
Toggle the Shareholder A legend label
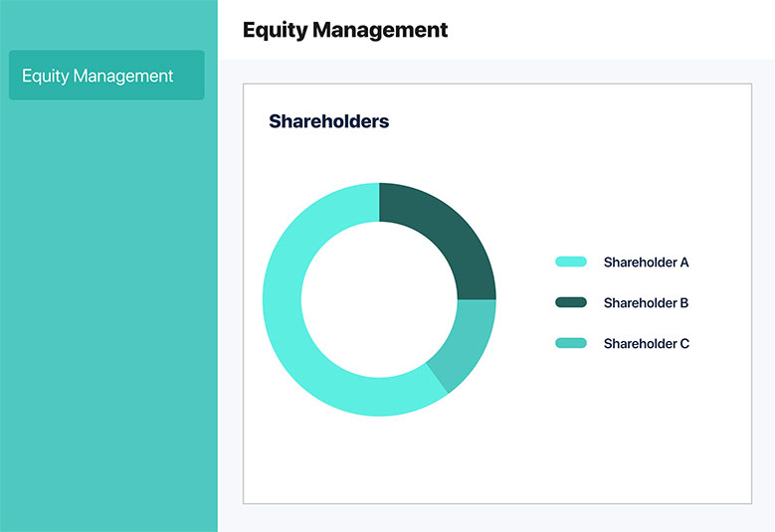(x=646, y=263)
